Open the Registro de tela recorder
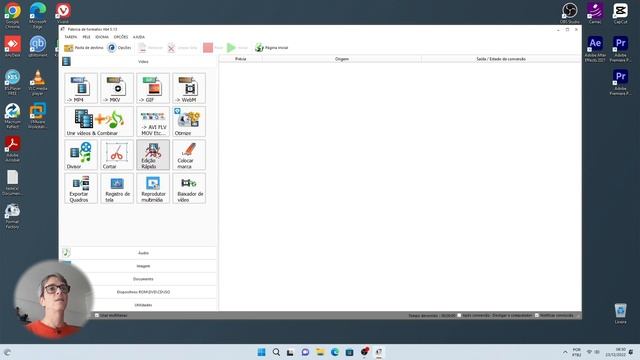The height and width of the screenshot is (360, 640). tap(117, 189)
